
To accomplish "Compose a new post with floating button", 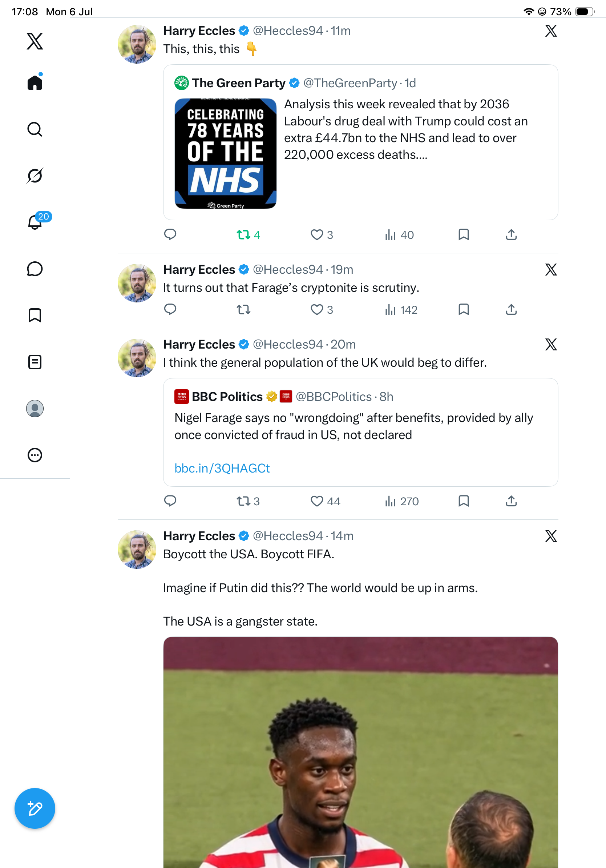I will tap(35, 808).
